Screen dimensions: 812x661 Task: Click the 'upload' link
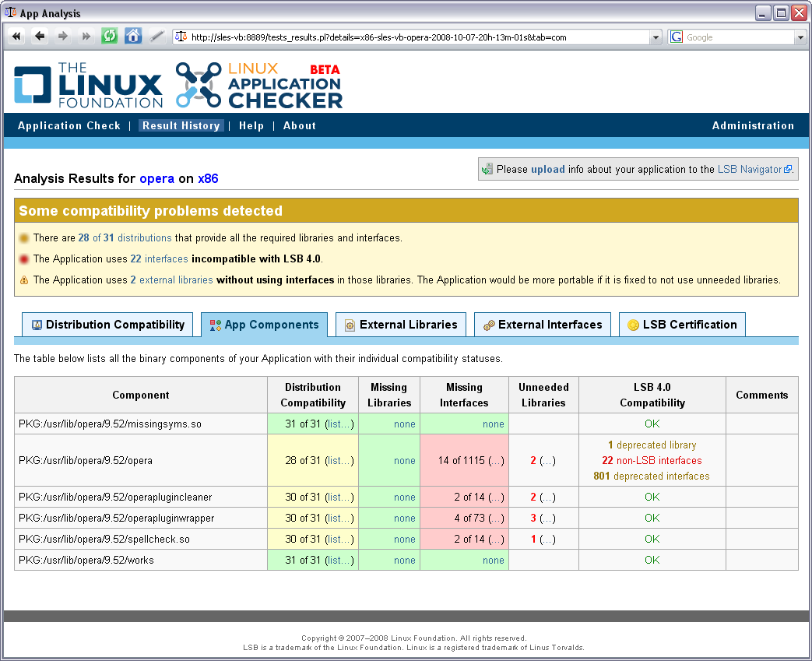pos(548,170)
